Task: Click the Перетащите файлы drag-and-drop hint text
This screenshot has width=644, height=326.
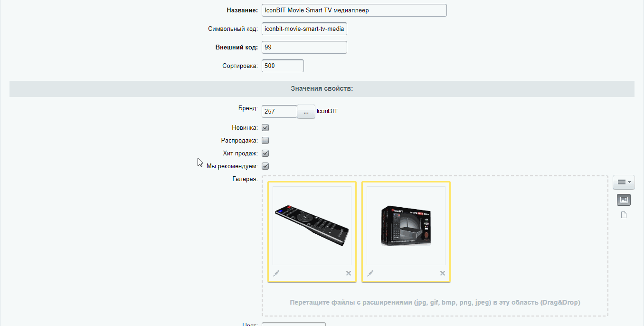Action: [x=435, y=302]
